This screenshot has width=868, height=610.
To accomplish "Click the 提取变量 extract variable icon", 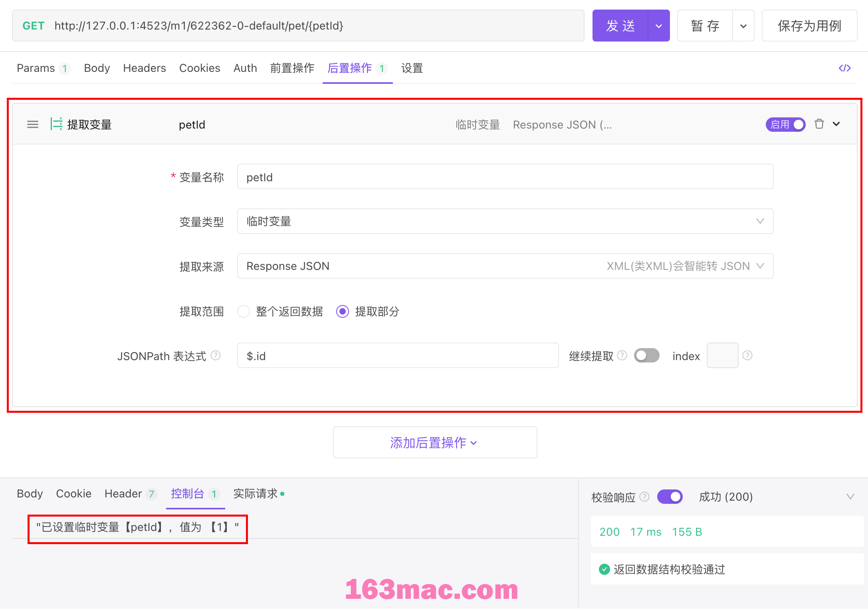I will [56, 124].
